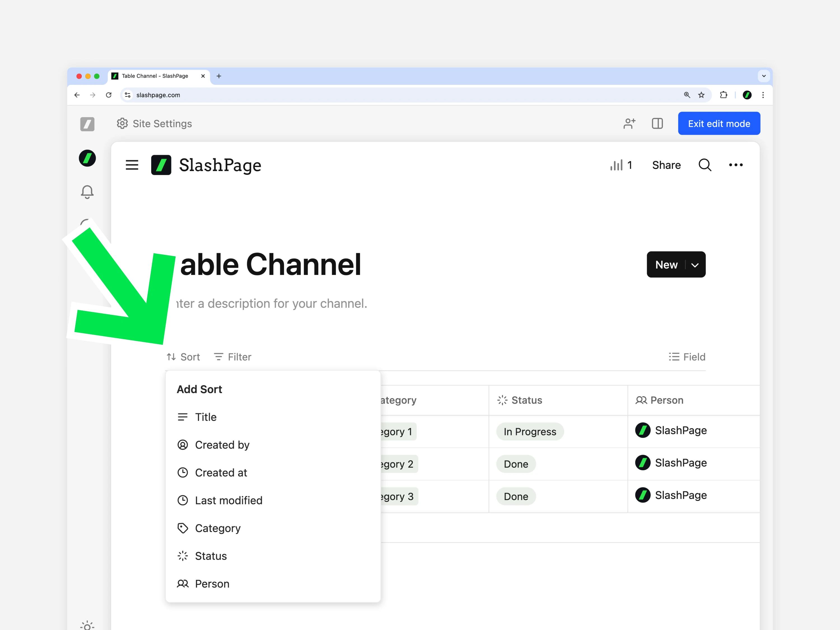Image resolution: width=840 pixels, height=630 pixels.
Task: Click the green SlashPage workspace avatar in sidebar
Action: tap(87, 158)
